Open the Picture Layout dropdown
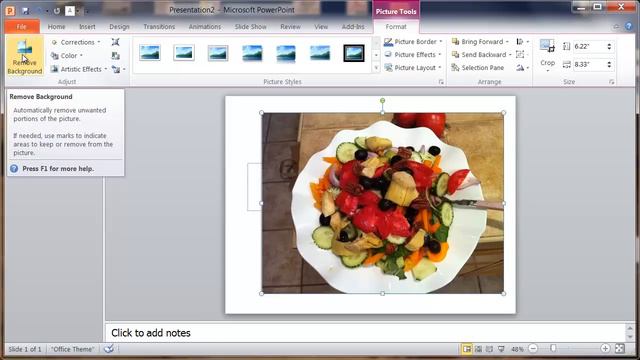The height and width of the screenshot is (360, 640). point(413,68)
